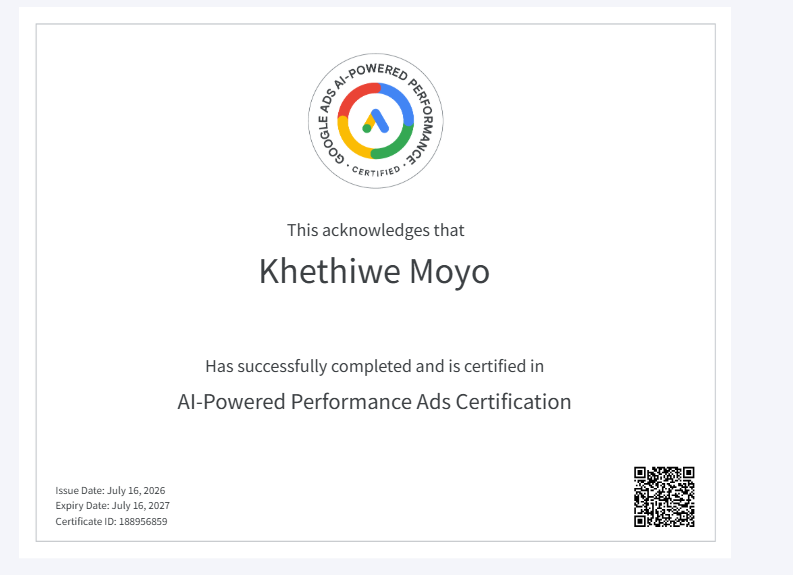Click the Issue Date: July 16, 2026 line
The image size is (793, 575).
[x=110, y=491]
